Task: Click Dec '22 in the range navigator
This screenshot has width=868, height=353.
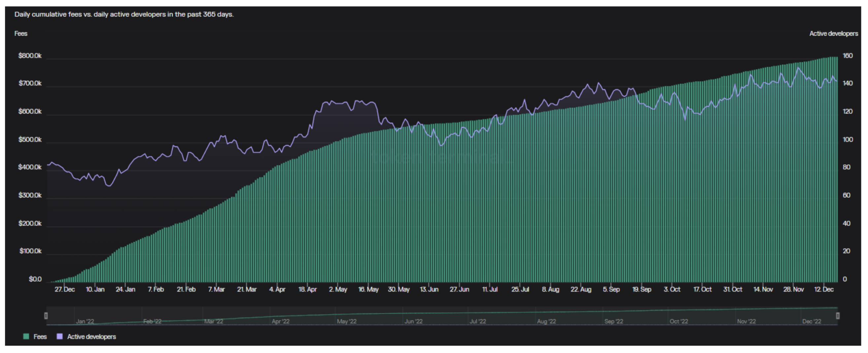Action: (812, 321)
